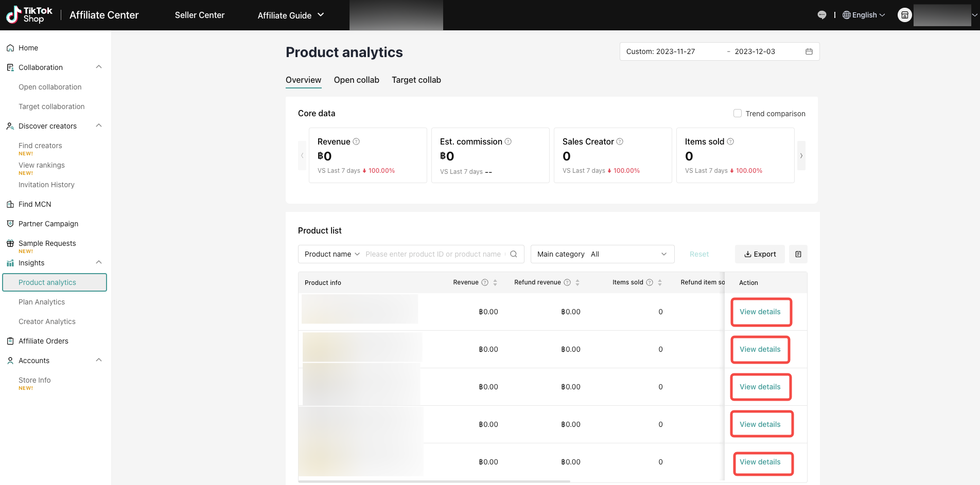Click the chat message icon in header

[821, 15]
